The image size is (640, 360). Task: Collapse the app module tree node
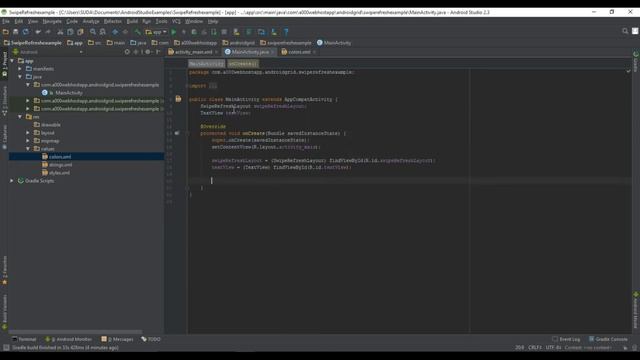(12, 61)
